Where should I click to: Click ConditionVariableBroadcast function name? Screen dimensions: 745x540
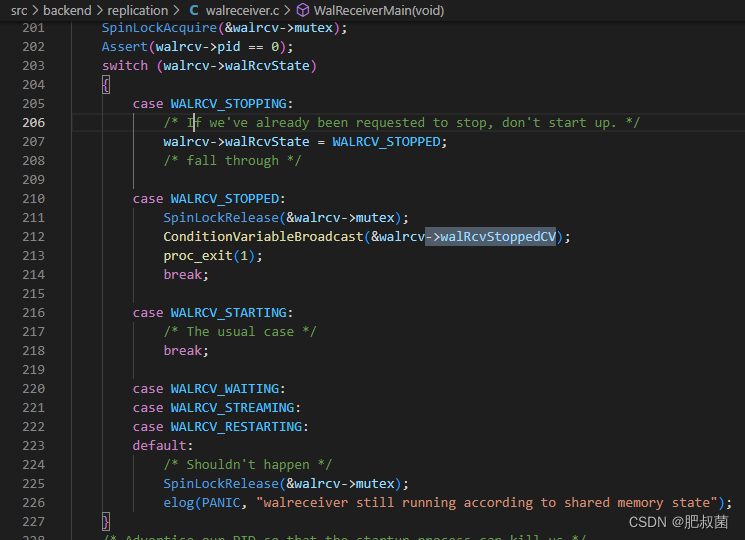pos(263,237)
